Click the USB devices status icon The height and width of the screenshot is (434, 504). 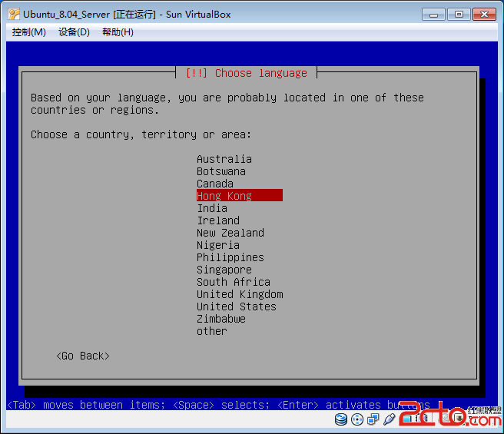tap(389, 419)
